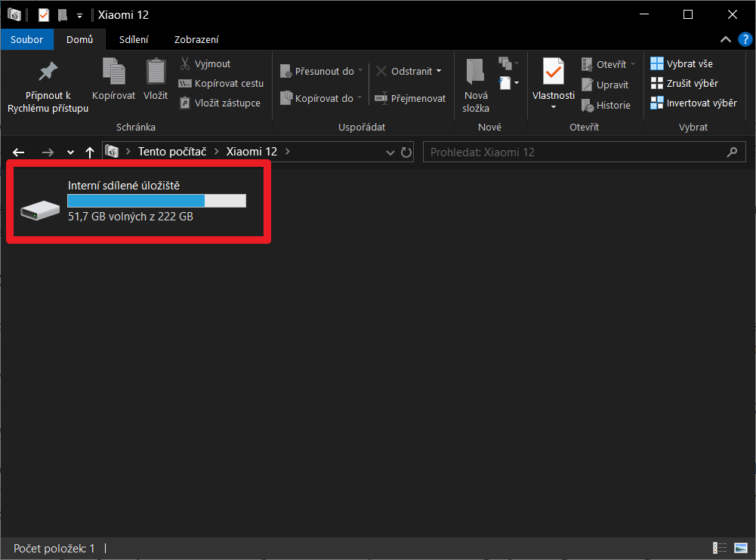Screen dimensions: 756x560
Task: Expand the Vlastnosti dropdown arrow
Action: pyautogui.click(x=554, y=107)
